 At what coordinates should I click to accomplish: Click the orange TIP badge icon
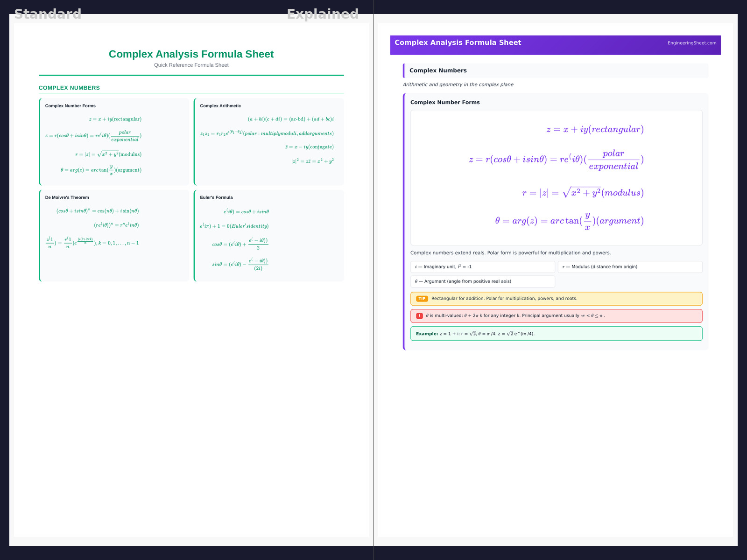[x=422, y=299]
